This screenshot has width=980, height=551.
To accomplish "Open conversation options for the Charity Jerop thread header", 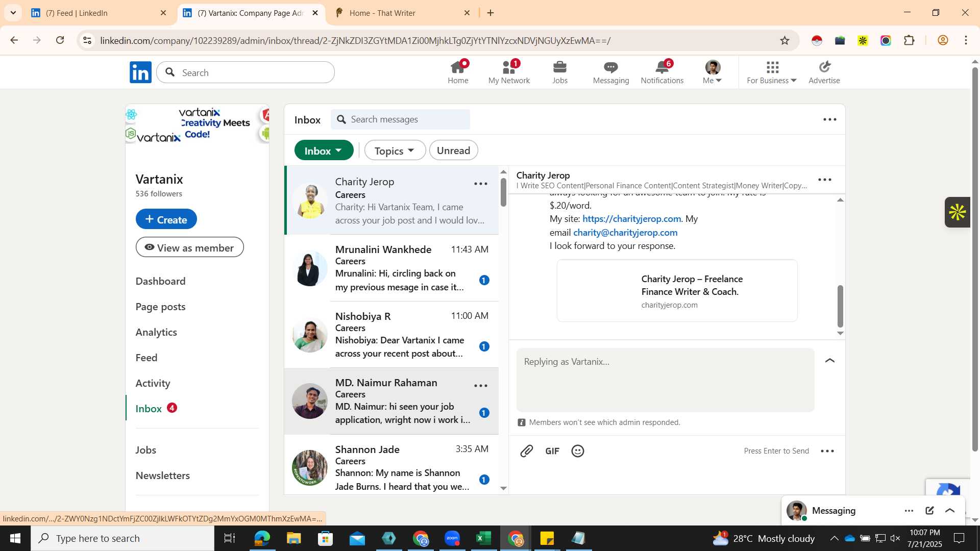I will [x=825, y=180].
